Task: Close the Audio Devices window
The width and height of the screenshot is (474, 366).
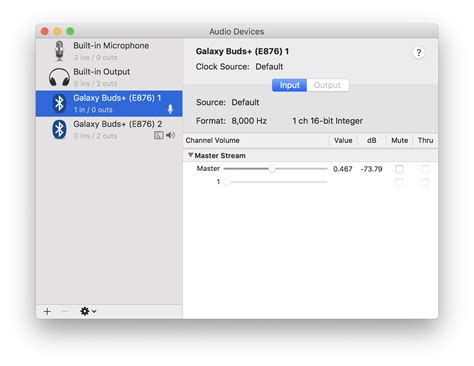Action: [45, 31]
